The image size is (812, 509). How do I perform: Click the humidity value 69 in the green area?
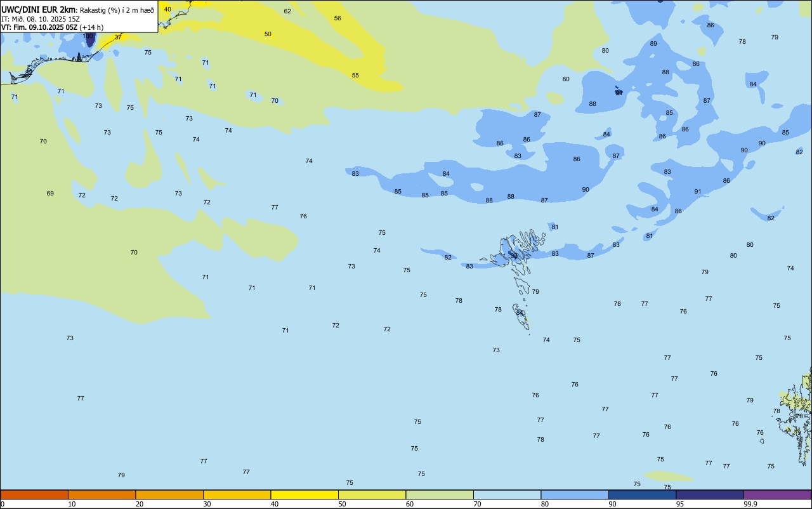pyautogui.click(x=50, y=194)
